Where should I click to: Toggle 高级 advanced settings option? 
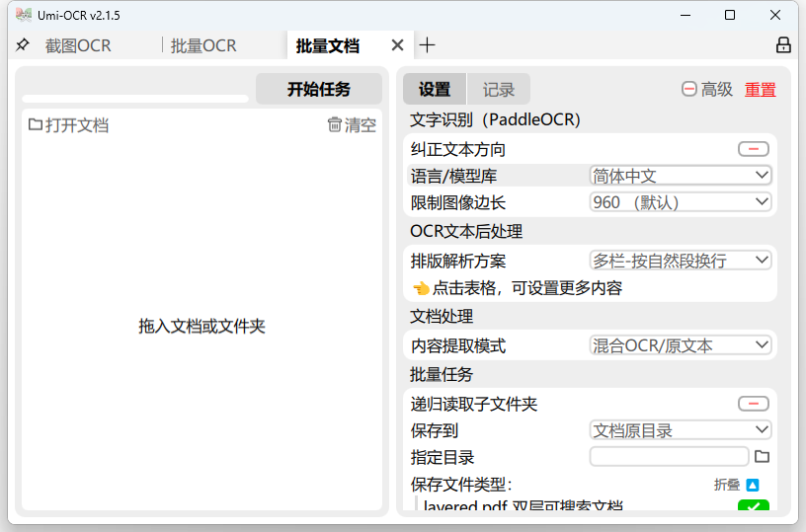[707, 90]
